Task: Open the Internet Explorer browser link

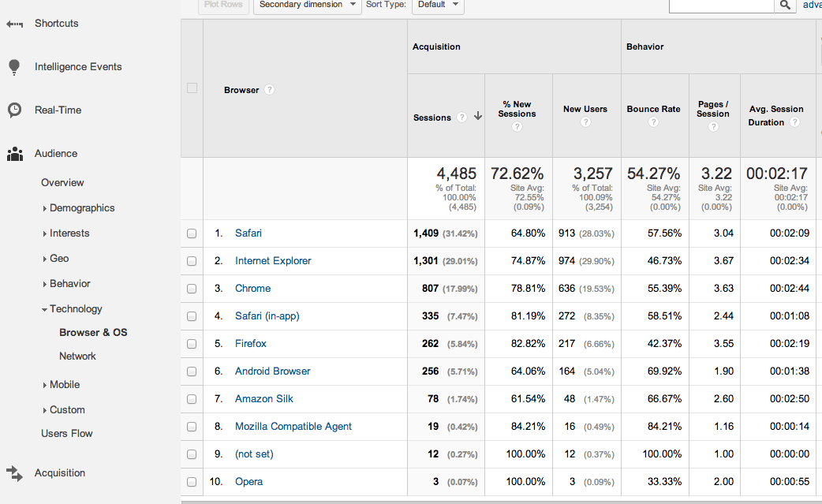Action: (273, 261)
